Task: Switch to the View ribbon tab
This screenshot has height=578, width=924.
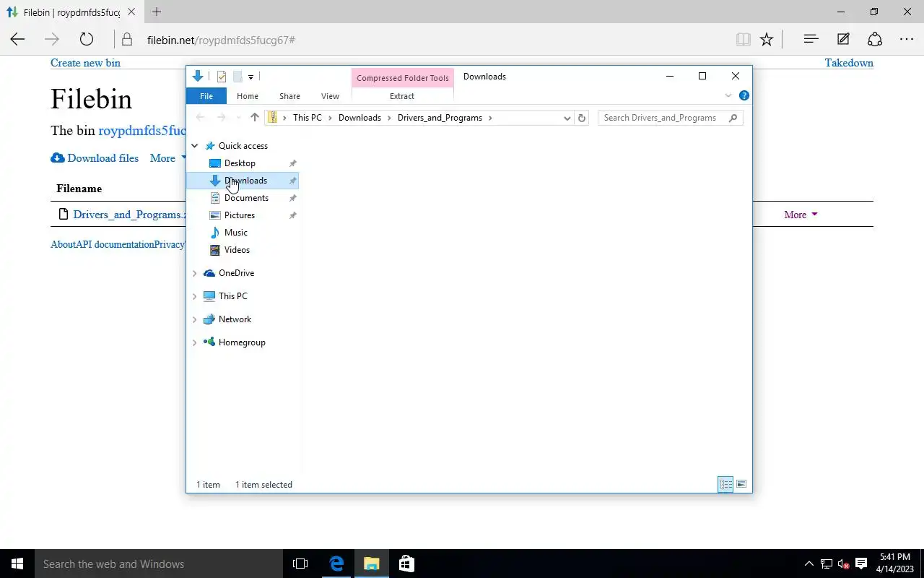Action: click(330, 96)
